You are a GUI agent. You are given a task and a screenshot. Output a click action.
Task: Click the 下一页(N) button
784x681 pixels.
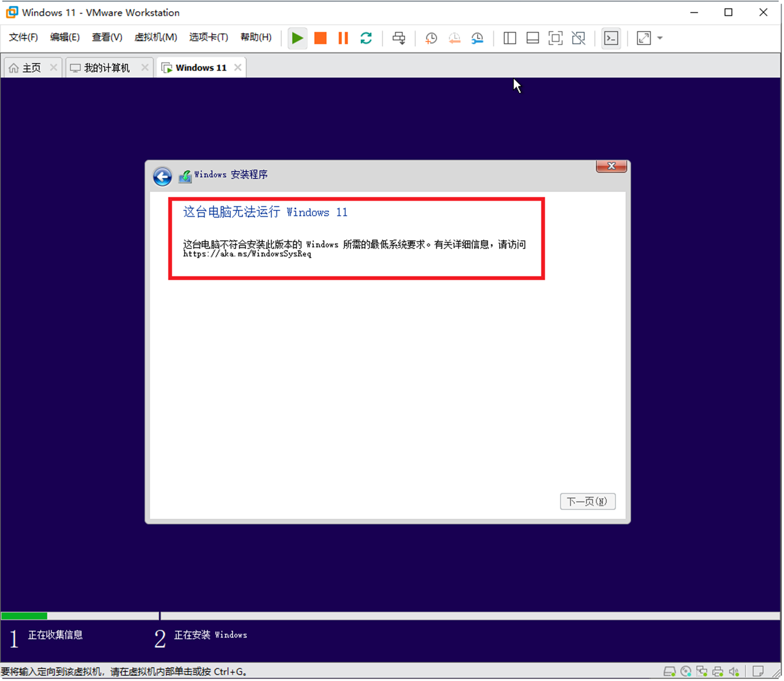(588, 502)
